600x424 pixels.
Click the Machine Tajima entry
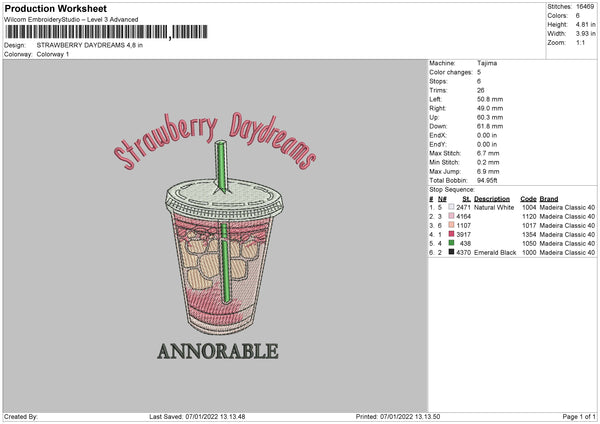click(x=463, y=63)
